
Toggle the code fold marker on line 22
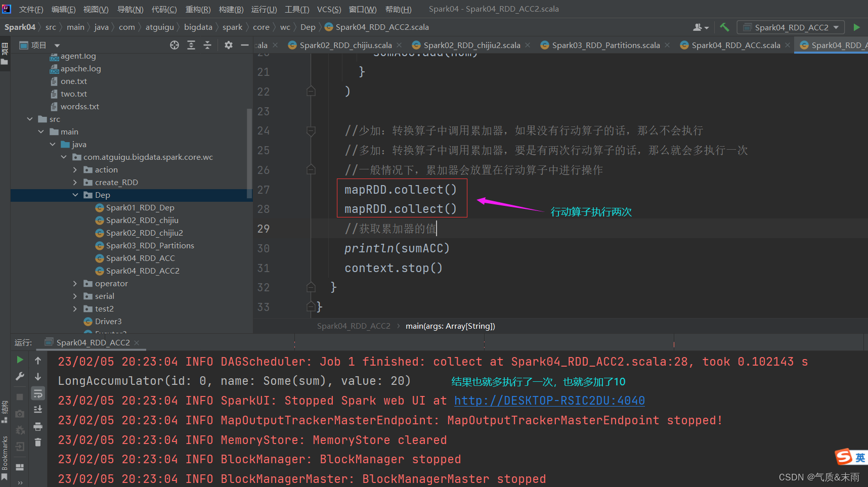point(311,92)
